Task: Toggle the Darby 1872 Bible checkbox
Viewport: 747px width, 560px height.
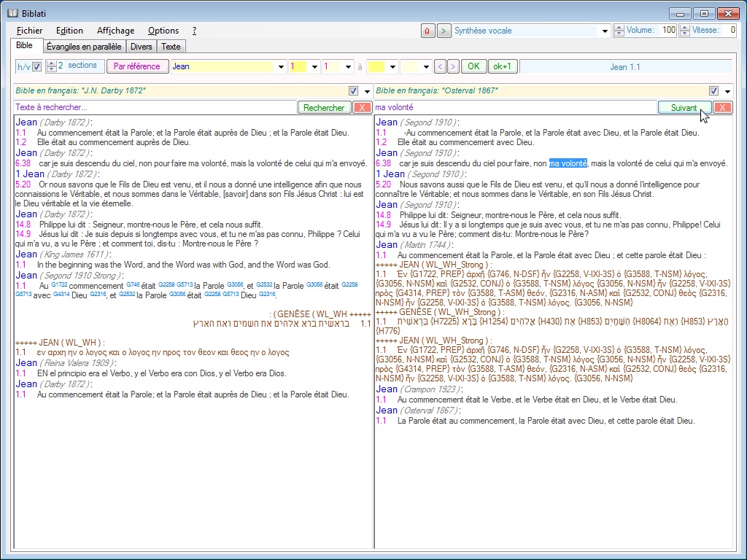Action: tap(353, 90)
